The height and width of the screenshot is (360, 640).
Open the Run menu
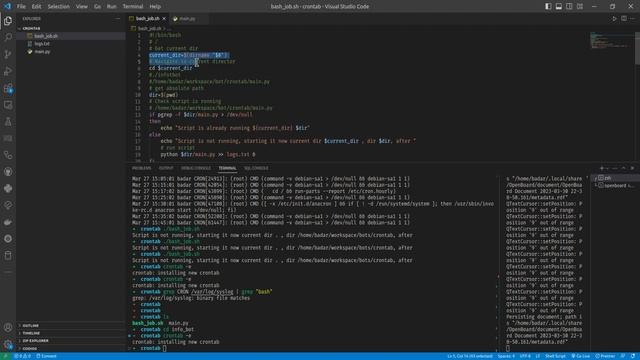[111, 7]
